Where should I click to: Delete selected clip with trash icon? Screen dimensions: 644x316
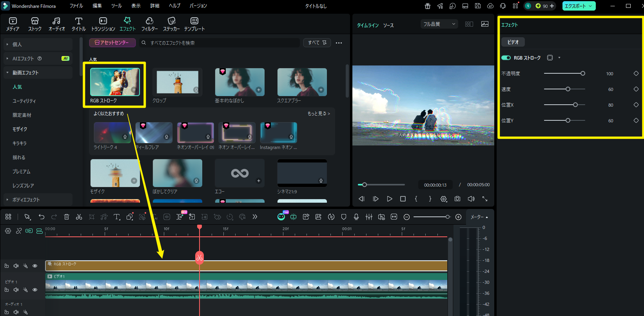click(x=67, y=217)
